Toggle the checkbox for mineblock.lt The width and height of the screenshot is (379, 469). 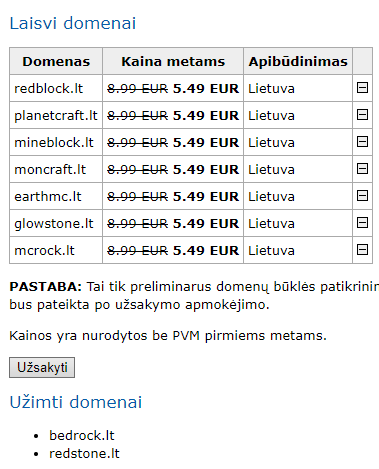(x=362, y=142)
